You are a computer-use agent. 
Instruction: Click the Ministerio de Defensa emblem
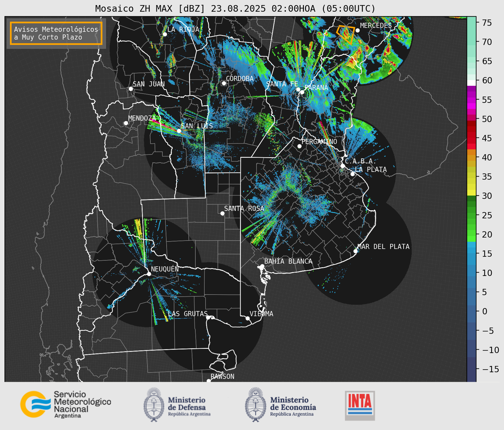154,405
